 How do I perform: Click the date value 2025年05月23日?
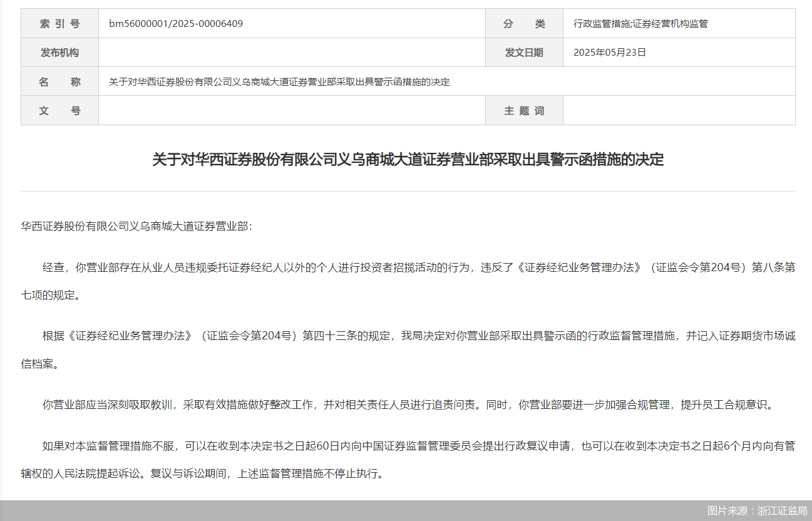(x=610, y=53)
